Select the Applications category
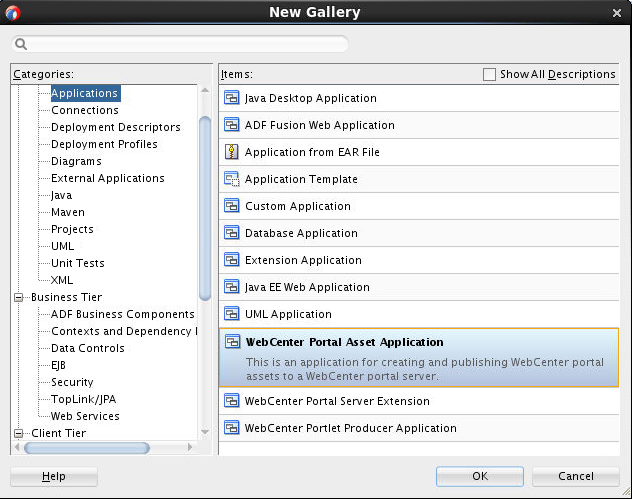 pyautogui.click(x=85, y=93)
